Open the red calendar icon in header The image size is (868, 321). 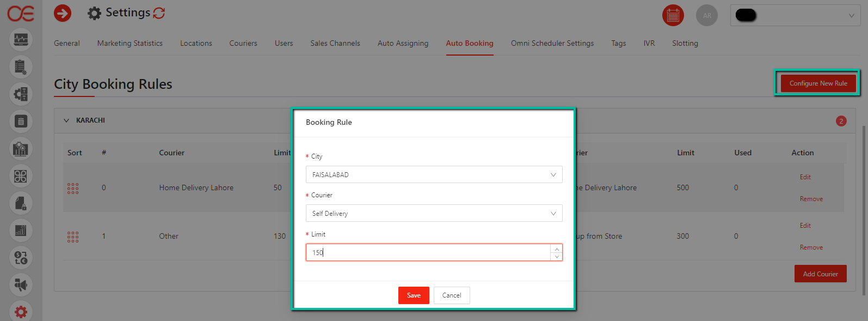[x=673, y=16]
